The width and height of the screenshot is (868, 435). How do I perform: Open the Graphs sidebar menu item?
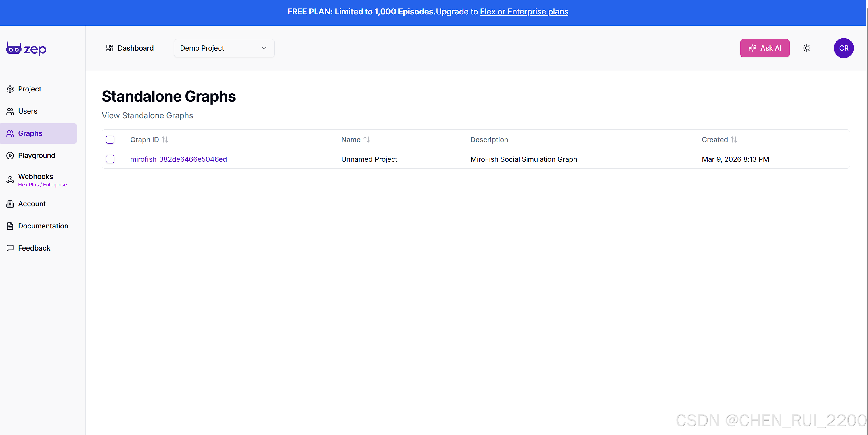(x=30, y=133)
